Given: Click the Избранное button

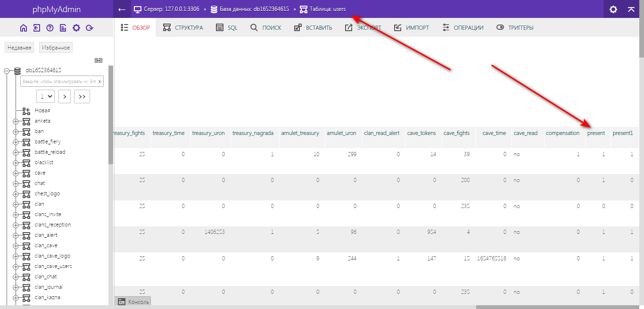Looking at the screenshot, I should pos(56,48).
